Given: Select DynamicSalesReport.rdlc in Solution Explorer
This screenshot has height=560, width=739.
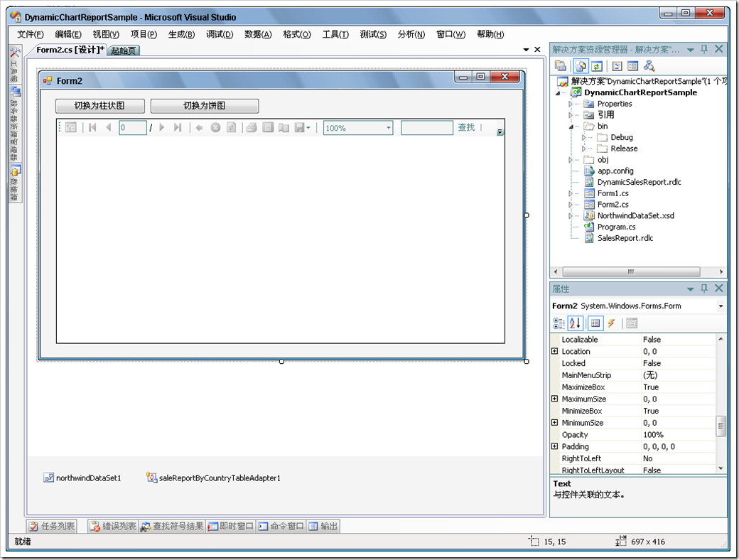Looking at the screenshot, I should tap(639, 183).
